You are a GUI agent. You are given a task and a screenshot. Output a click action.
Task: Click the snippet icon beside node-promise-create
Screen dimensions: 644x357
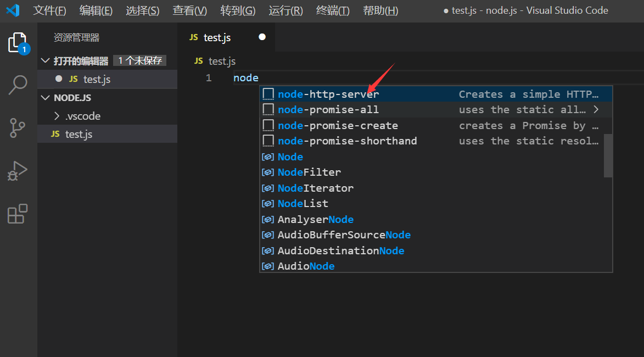coord(268,125)
